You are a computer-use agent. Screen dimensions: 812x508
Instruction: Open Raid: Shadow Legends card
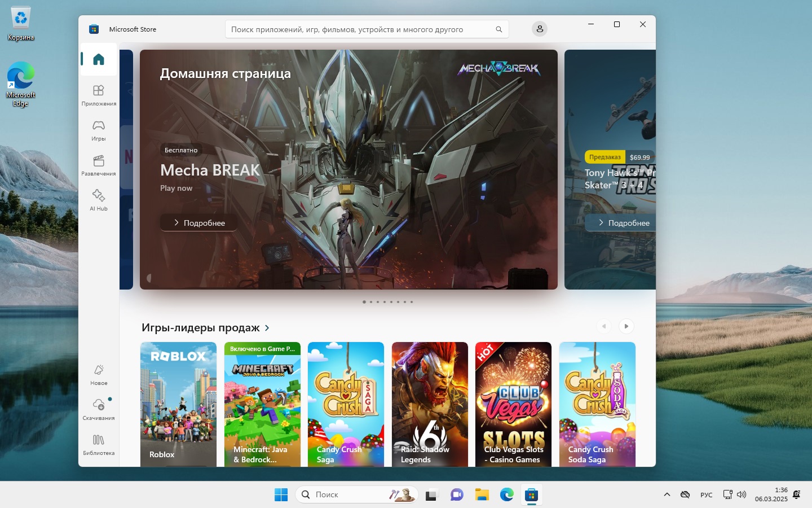[x=430, y=404]
